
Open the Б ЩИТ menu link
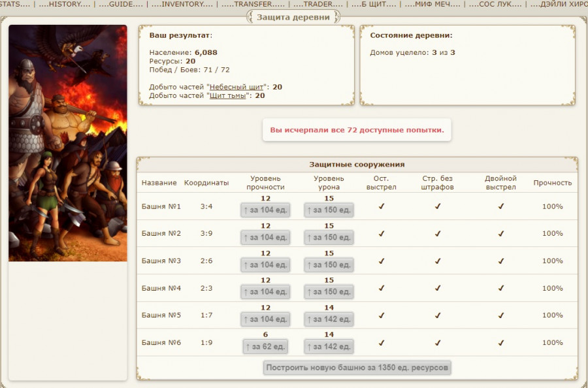tap(374, 4)
